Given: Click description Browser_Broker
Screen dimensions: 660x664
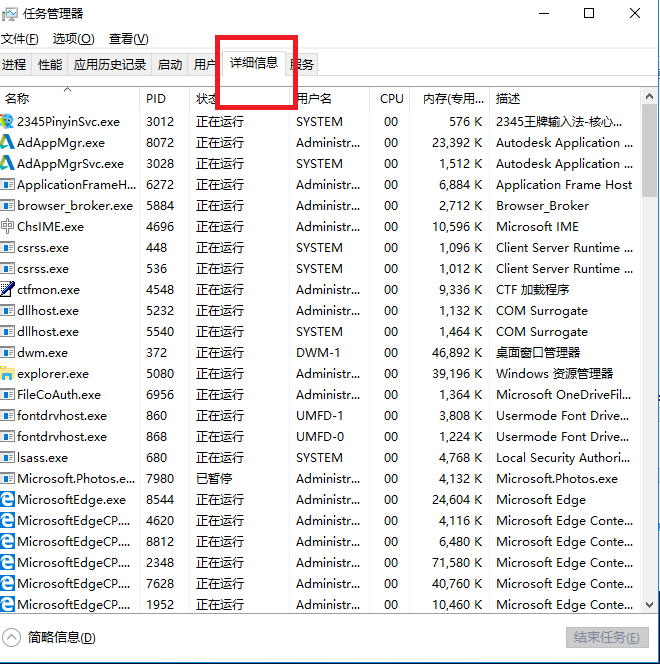Looking at the screenshot, I should tap(542, 206).
